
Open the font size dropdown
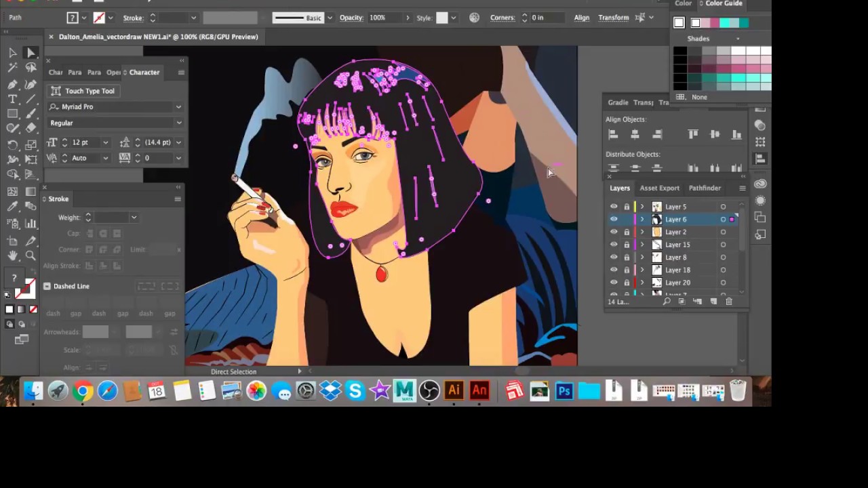(105, 142)
